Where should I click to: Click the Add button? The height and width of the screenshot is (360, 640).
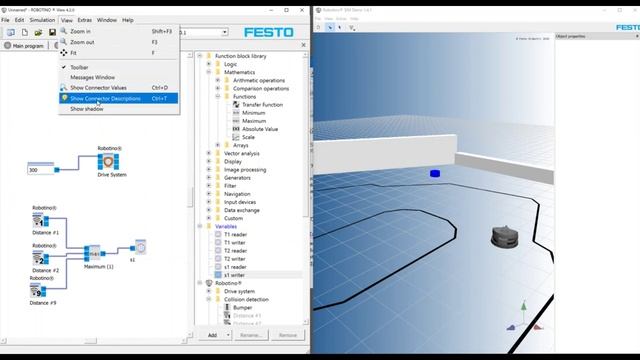coord(212,335)
